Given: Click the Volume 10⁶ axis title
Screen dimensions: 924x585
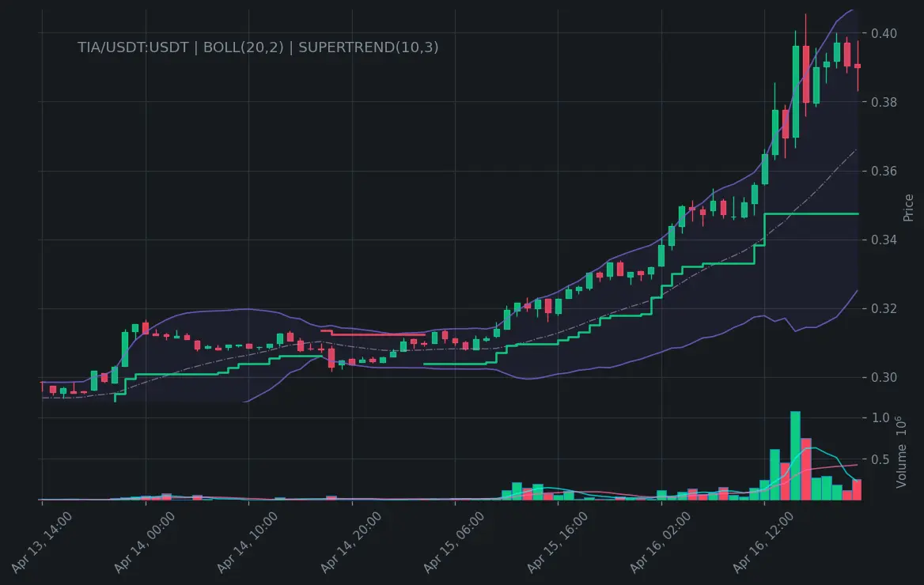Looking at the screenshot, I should pos(901,452).
